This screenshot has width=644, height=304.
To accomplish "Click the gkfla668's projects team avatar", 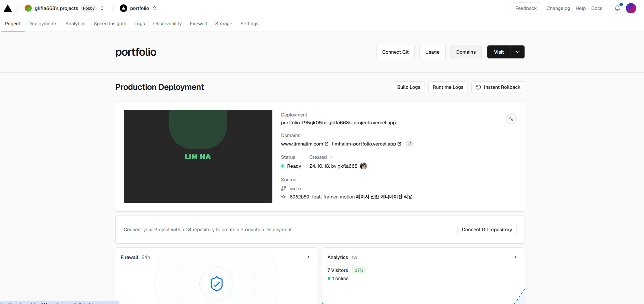I will (x=28, y=8).
